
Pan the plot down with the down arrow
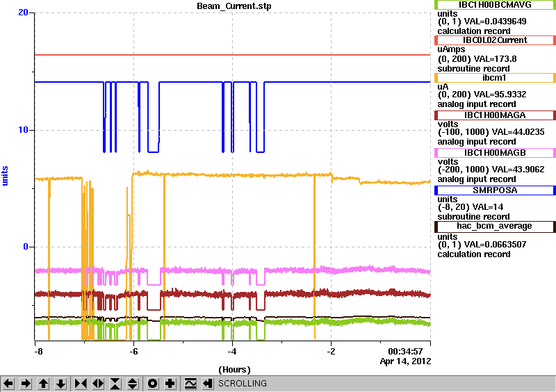pyautogui.click(x=60, y=384)
